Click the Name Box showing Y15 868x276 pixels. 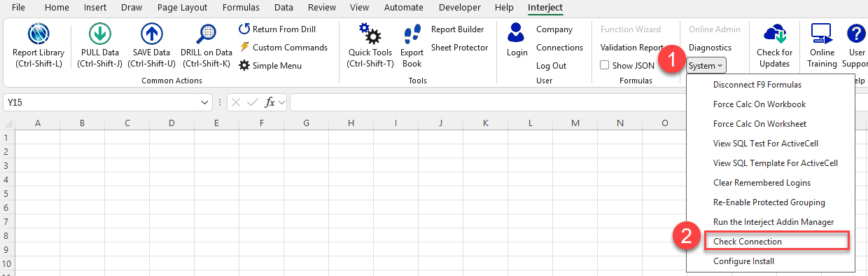[101, 102]
